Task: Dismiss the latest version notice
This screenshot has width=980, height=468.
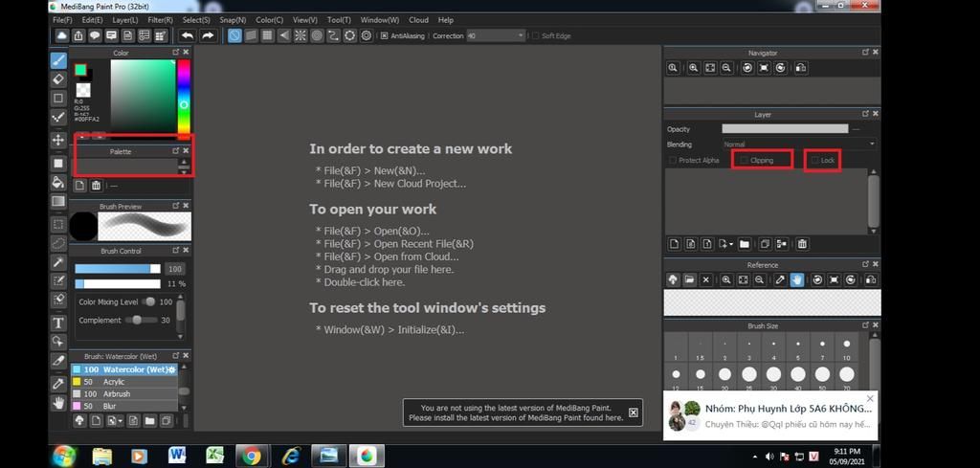Action: point(634,412)
